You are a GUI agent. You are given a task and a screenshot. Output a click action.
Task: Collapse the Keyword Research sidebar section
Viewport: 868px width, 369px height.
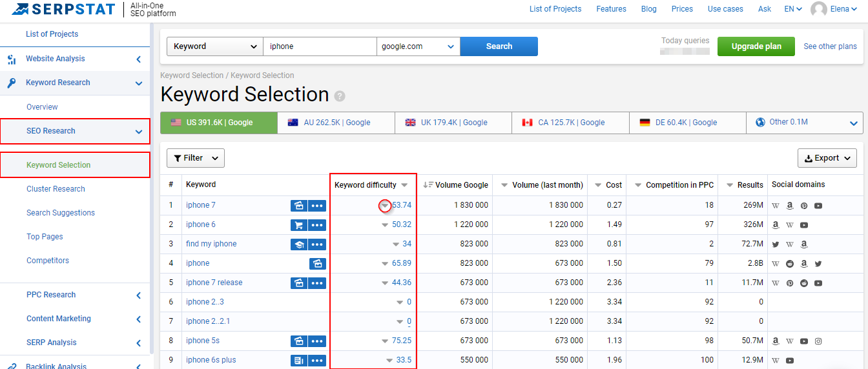[x=138, y=83]
